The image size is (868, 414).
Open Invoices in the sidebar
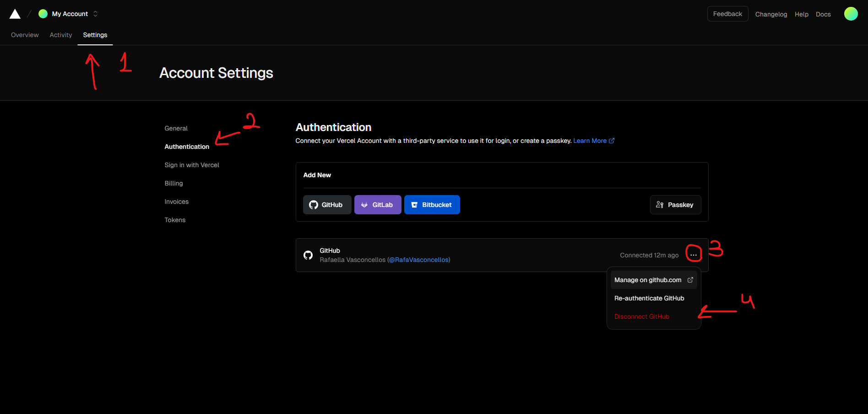176,202
